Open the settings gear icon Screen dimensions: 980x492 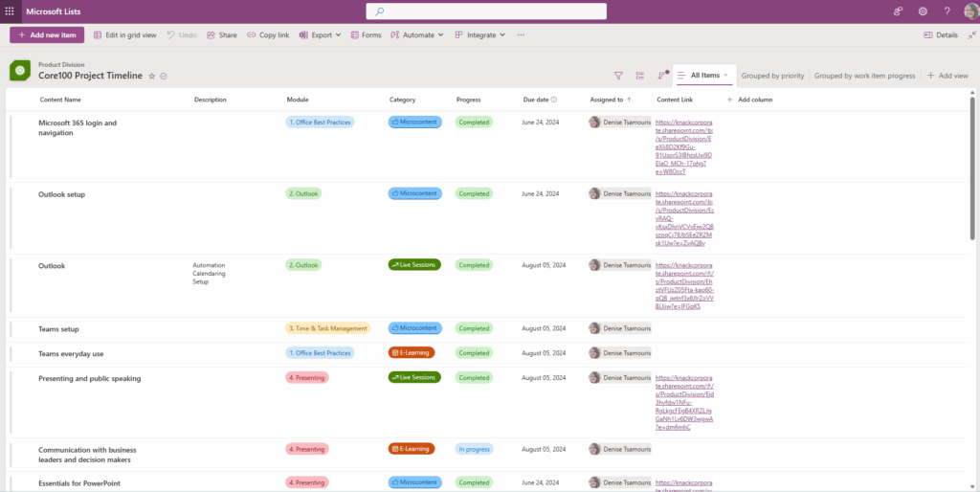(x=923, y=11)
